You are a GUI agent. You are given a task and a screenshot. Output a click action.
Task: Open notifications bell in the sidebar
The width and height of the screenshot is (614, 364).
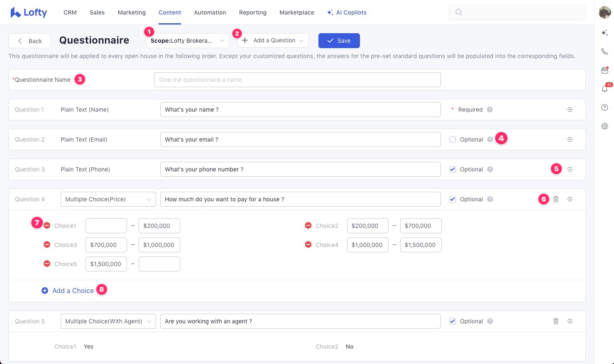tap(604, 89)
